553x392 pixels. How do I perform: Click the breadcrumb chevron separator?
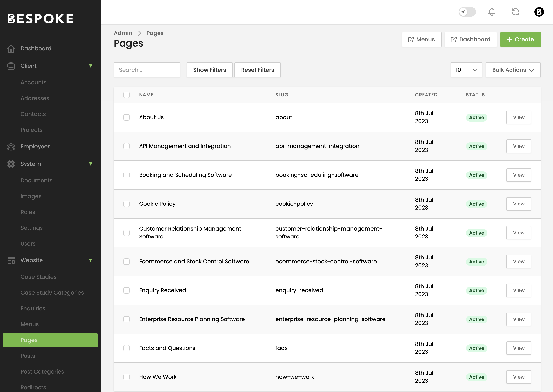139,33
